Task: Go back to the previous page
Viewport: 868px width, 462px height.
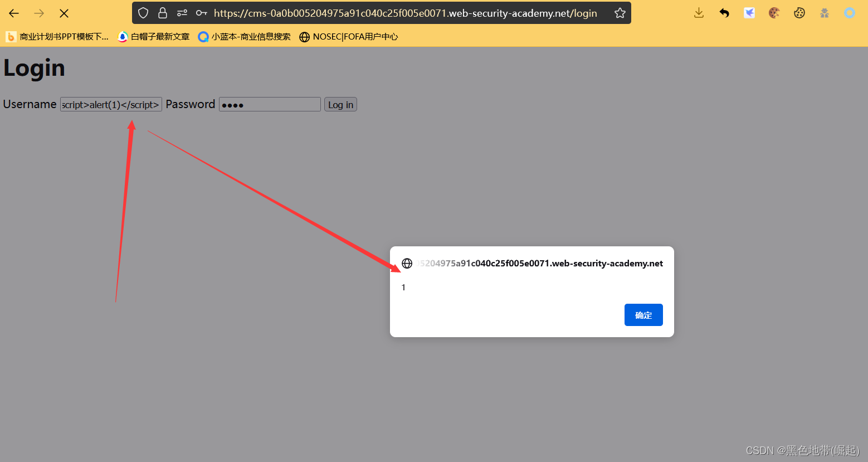Action: tap(14, 13)
